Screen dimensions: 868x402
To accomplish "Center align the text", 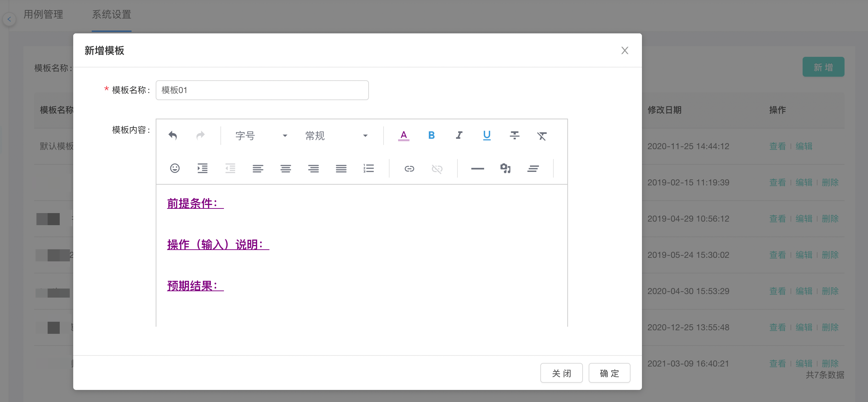I will 285,168.
